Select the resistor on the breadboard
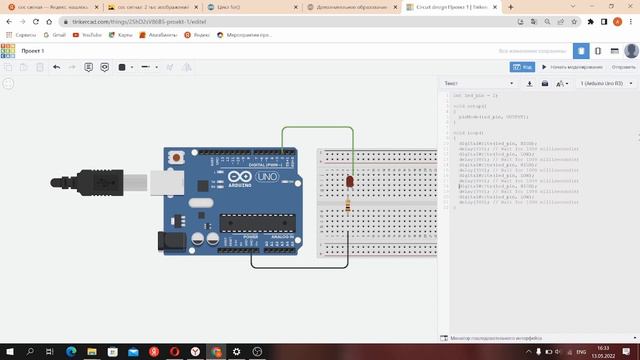 [348, 205]
